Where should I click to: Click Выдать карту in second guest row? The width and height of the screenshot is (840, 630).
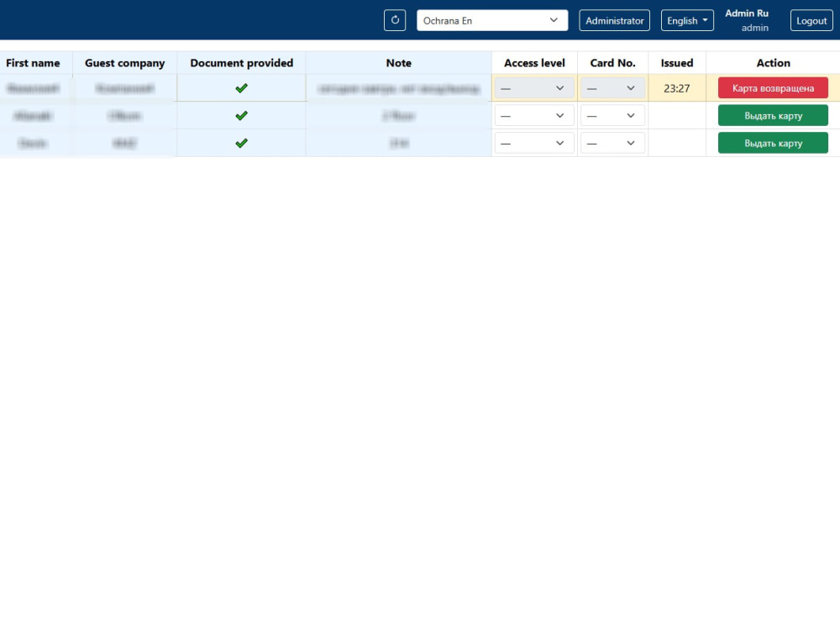point(773,116)
